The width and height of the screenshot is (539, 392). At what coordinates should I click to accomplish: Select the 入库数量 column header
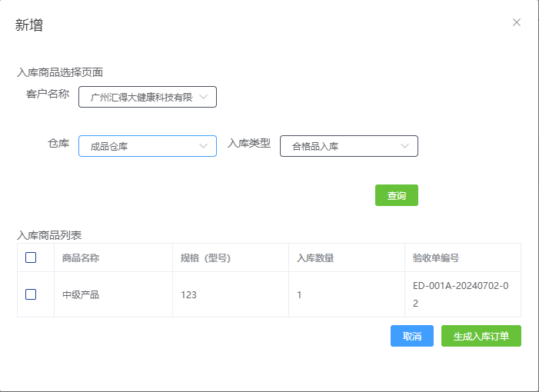click(315, 257)
